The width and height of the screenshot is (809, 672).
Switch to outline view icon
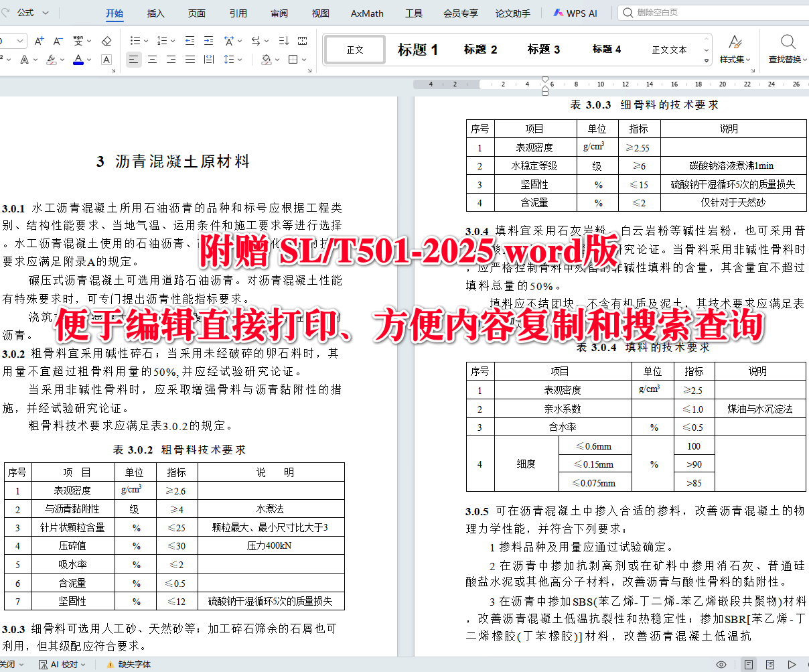point(771,665)
